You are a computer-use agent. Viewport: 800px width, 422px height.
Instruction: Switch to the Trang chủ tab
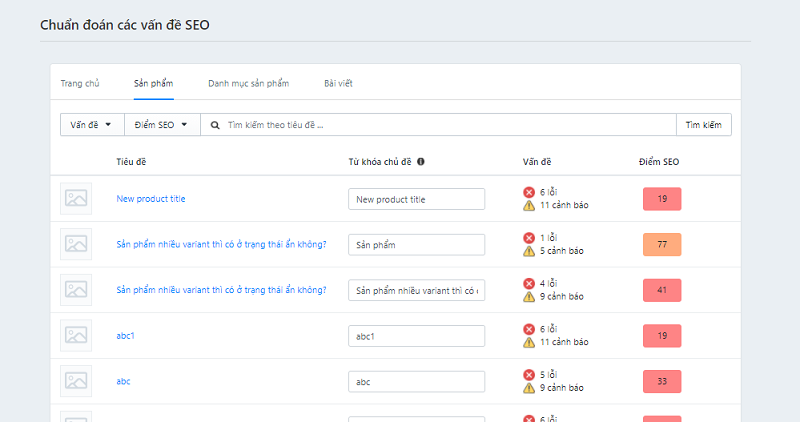tap(80, 83)
